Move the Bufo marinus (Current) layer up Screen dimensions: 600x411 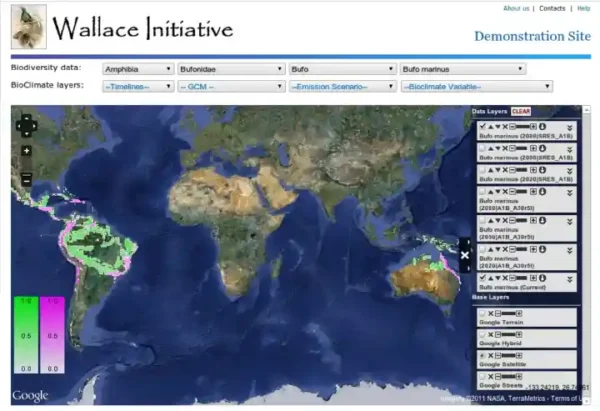(489, 277)
